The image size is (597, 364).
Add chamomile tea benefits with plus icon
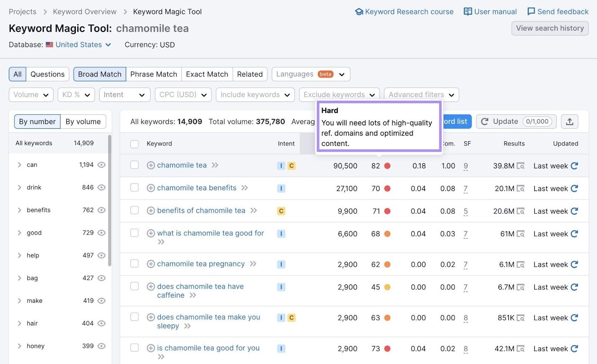click(151, 188)
